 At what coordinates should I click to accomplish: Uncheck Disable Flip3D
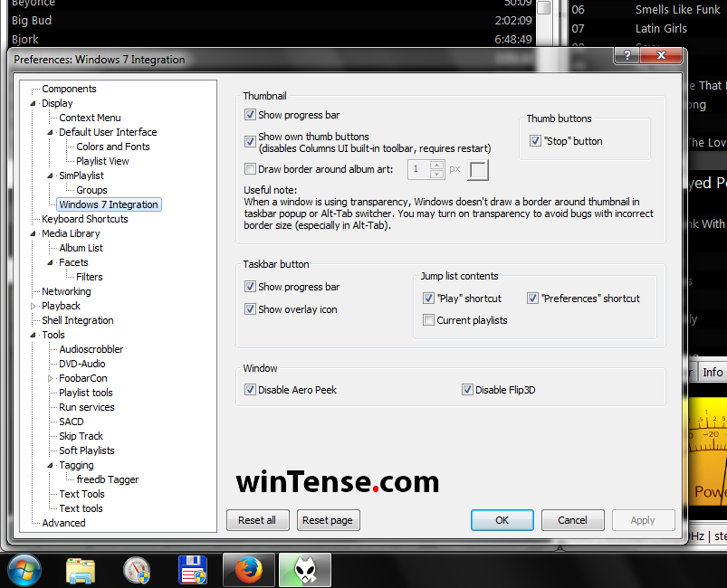tap(467, 390)
